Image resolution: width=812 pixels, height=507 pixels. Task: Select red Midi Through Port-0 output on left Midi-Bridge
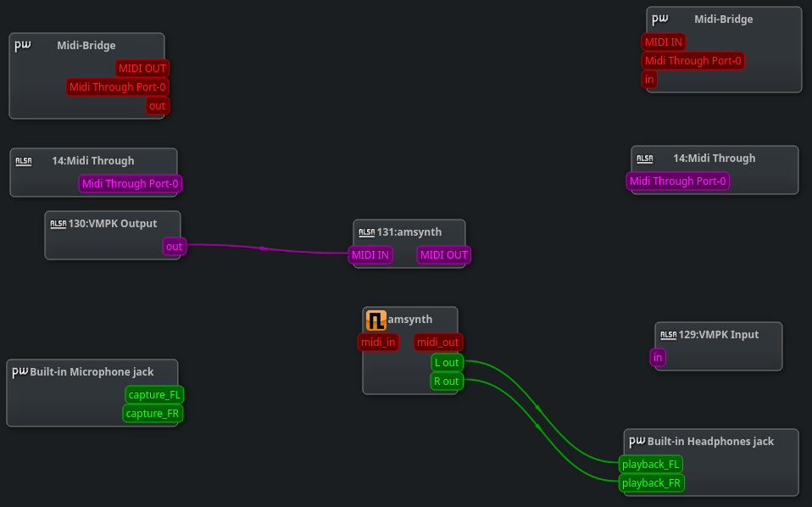tap(118, 87)
